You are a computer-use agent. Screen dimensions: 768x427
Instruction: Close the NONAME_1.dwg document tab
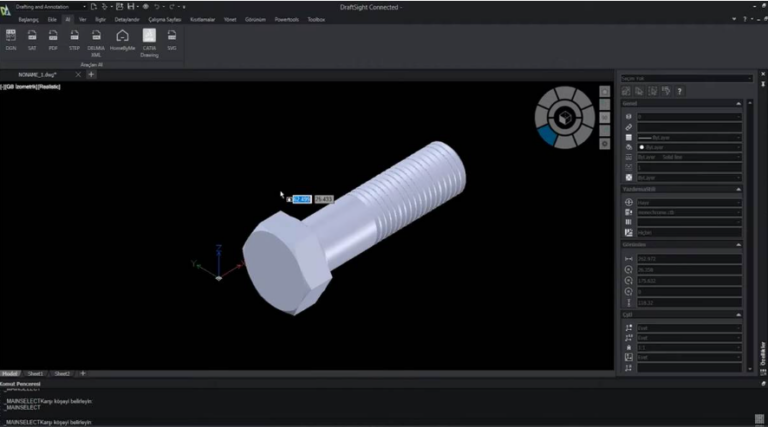point(76,75)
